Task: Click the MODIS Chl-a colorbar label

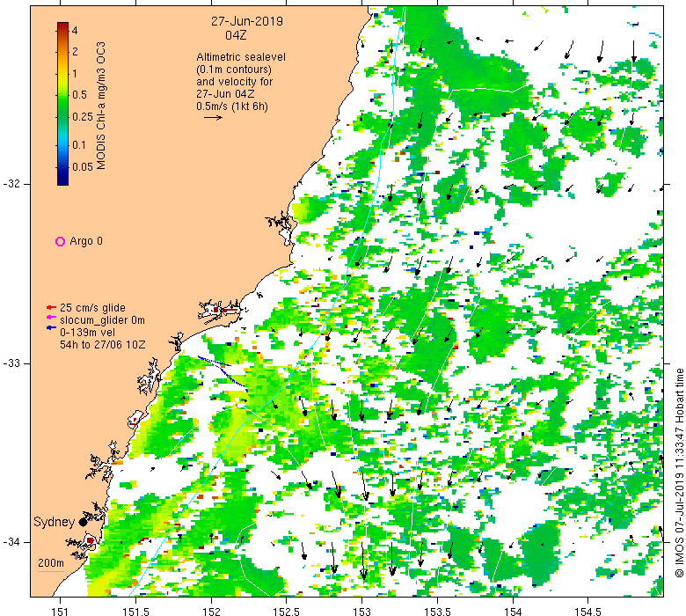Action: [x=101, y=106]
